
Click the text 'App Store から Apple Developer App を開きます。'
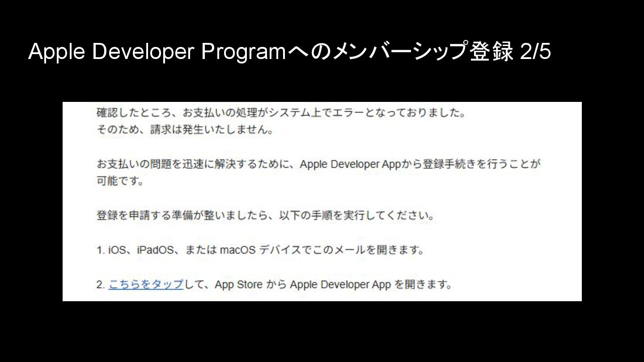(x=334, y=284)
